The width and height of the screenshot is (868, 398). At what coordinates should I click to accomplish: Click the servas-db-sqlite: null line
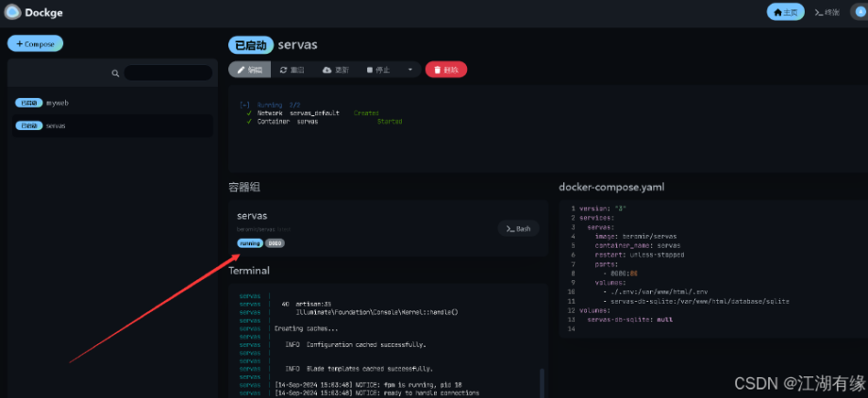tap(630, 320)
